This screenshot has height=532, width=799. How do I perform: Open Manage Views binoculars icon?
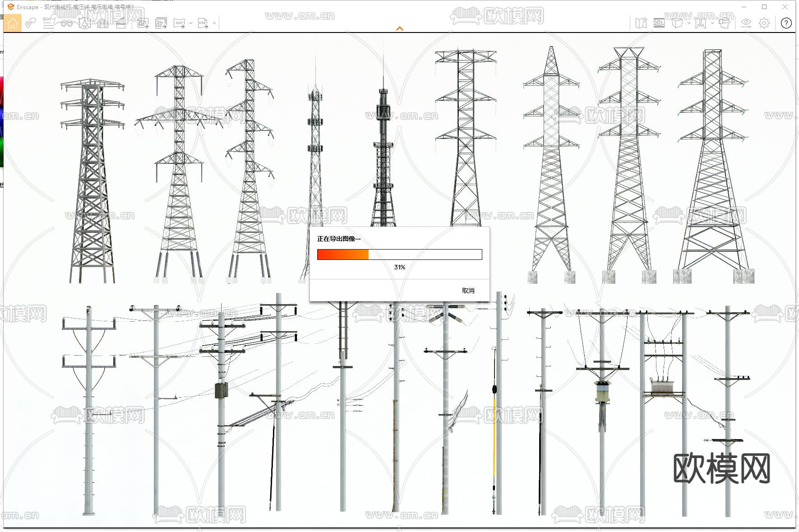point(67,23)
